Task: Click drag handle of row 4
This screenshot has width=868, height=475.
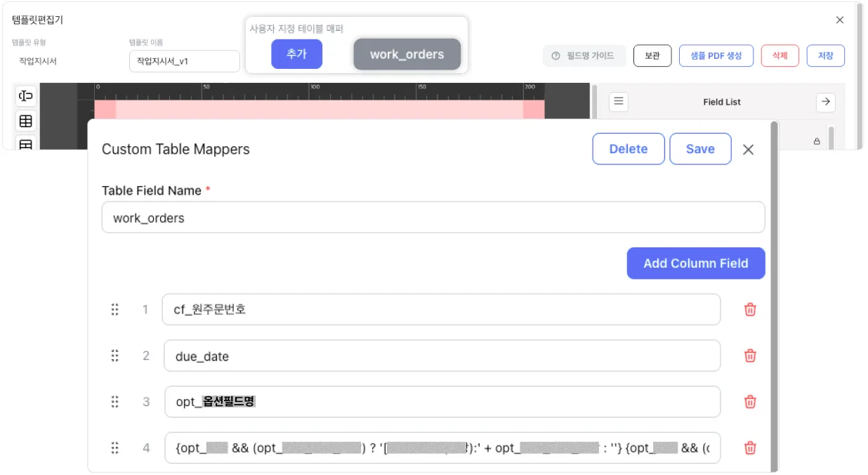Action: 115,448
